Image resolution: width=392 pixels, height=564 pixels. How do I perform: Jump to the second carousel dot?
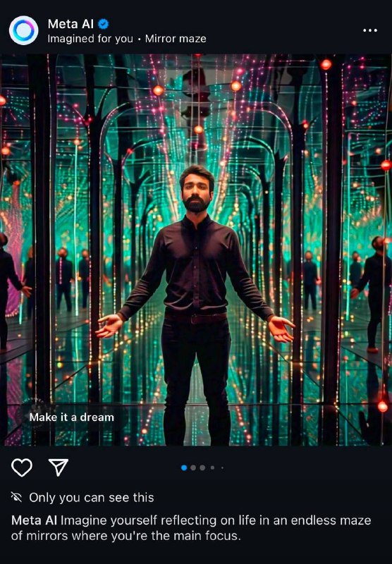(193, 467)
